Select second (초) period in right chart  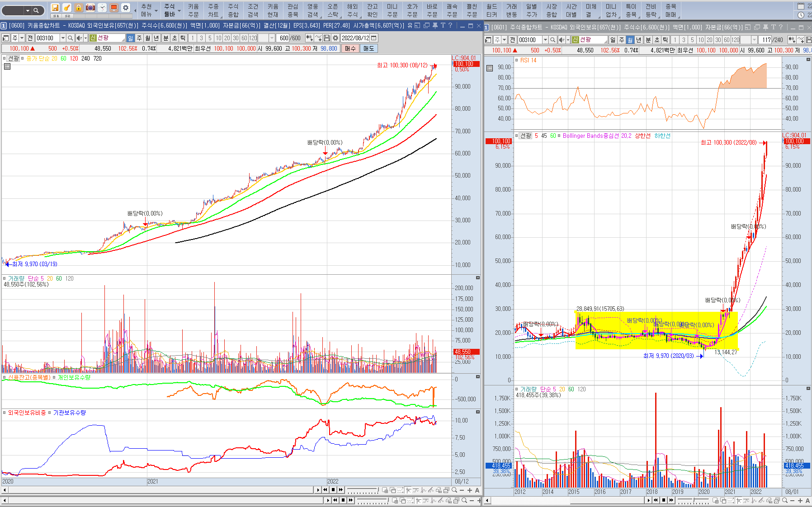point(656,40)
